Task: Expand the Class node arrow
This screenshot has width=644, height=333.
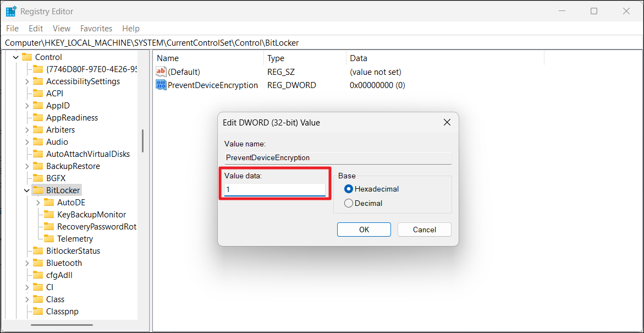Action: tap(27, 299)
